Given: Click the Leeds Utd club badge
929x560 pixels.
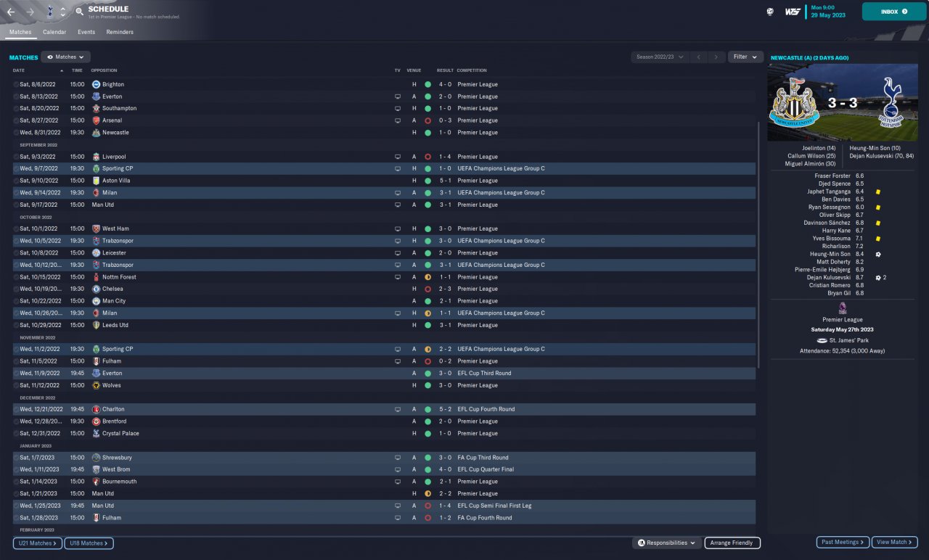Looking at the screenshot, I should click(96, 325).
